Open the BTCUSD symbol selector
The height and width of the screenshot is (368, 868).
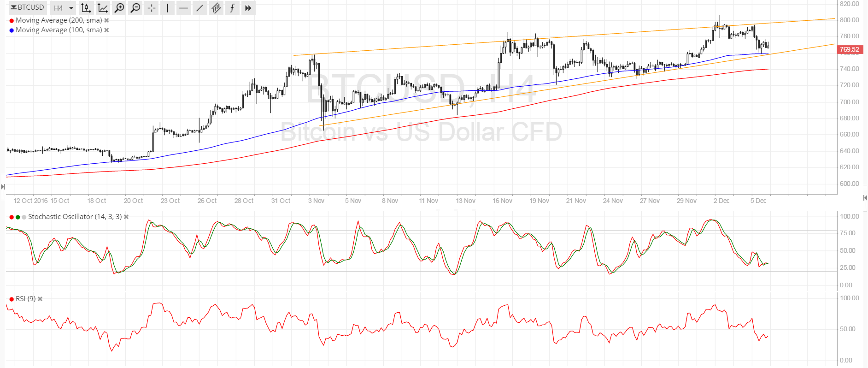click(28, 8)
